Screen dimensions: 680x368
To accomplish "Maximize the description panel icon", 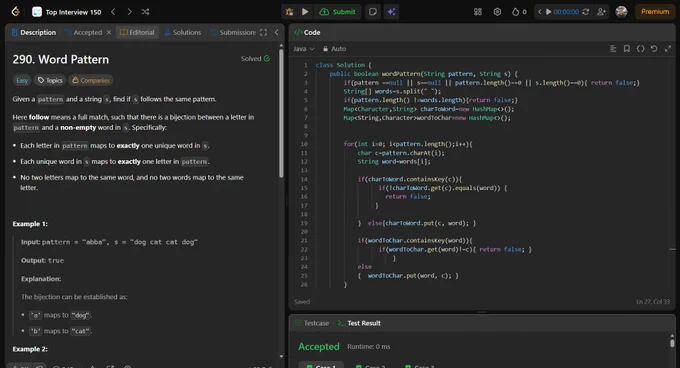I will [x=263, y=33].
